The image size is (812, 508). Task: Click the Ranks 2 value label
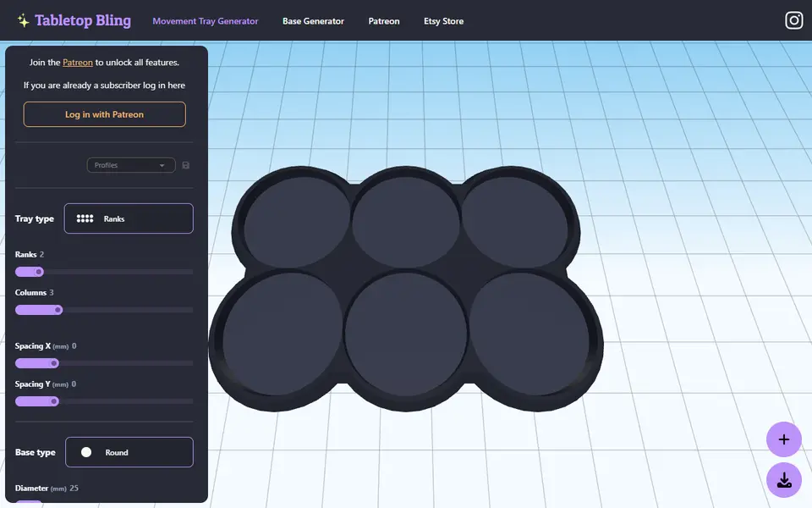pos(30,255)
